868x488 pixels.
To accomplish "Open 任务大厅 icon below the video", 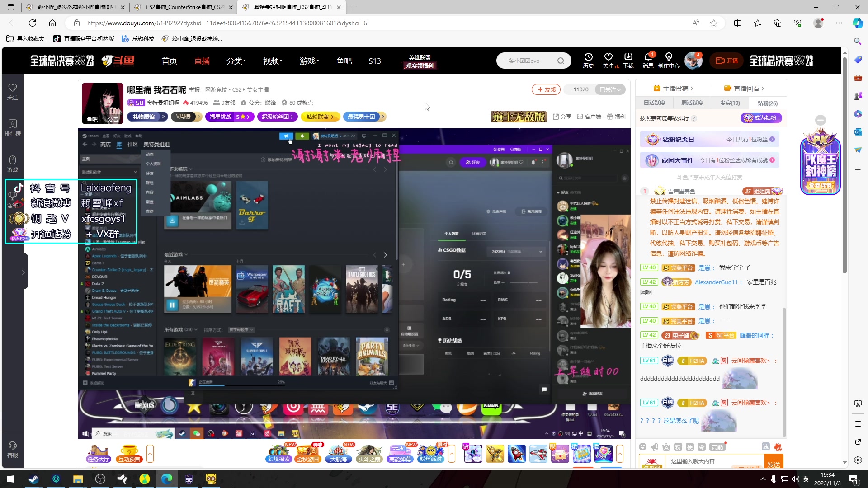I will (x=99, y=454).
